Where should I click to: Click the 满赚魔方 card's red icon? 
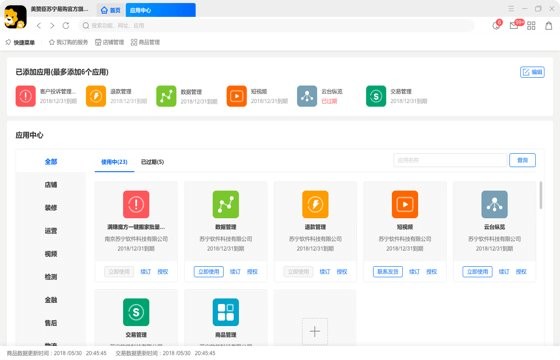point(136,204)
